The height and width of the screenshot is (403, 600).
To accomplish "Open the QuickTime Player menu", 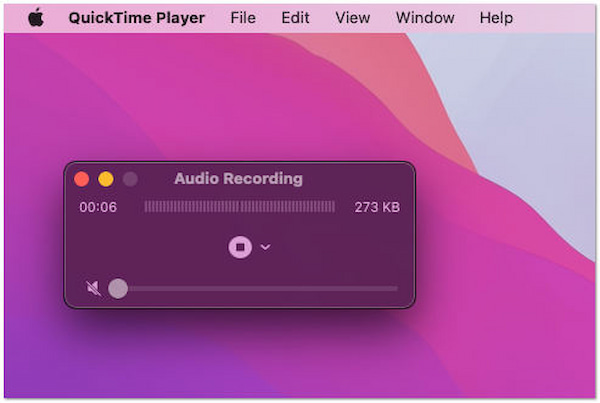I will coord(137,18).
